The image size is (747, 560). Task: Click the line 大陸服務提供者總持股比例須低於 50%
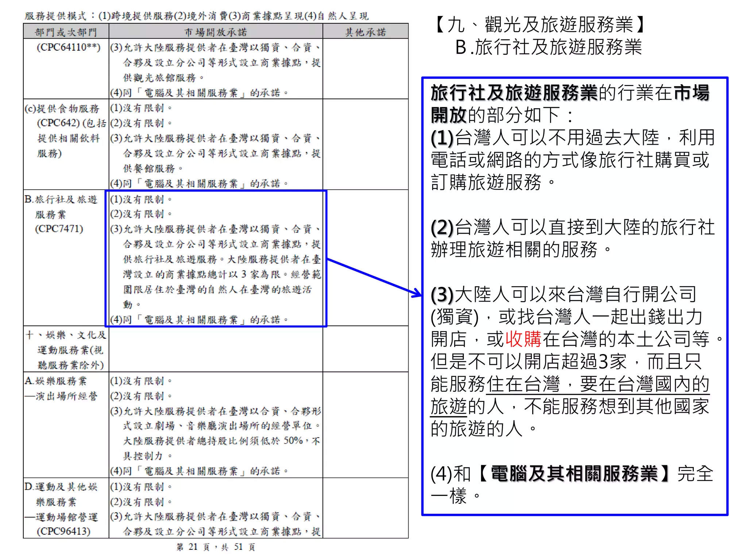[x=213, y=441]
